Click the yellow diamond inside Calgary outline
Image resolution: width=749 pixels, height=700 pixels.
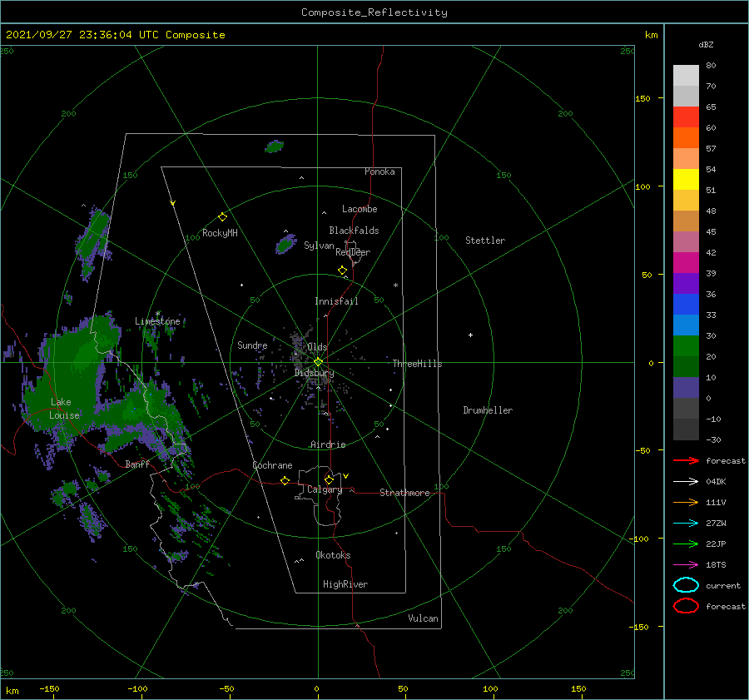[329, 479]
